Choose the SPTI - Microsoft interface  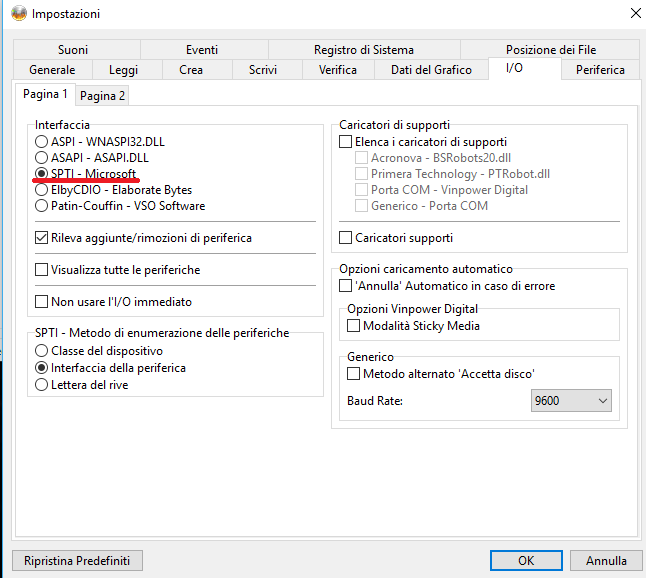[86, 174]
